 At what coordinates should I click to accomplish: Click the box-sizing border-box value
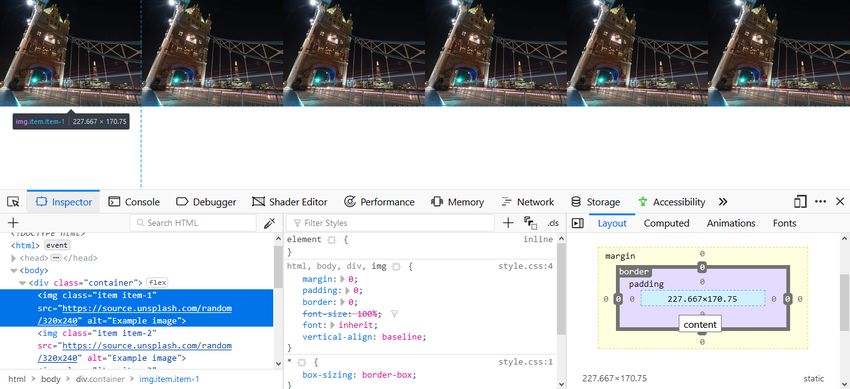387,374
